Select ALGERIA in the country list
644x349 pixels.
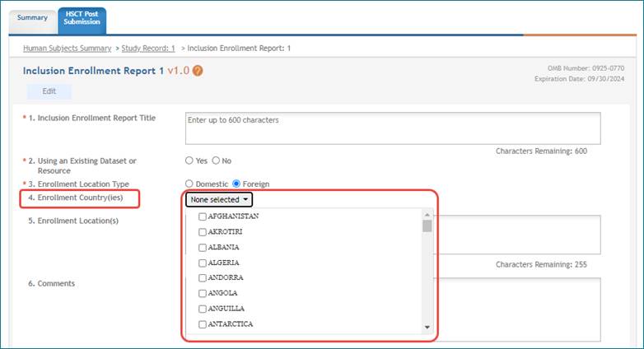point(203,263)
